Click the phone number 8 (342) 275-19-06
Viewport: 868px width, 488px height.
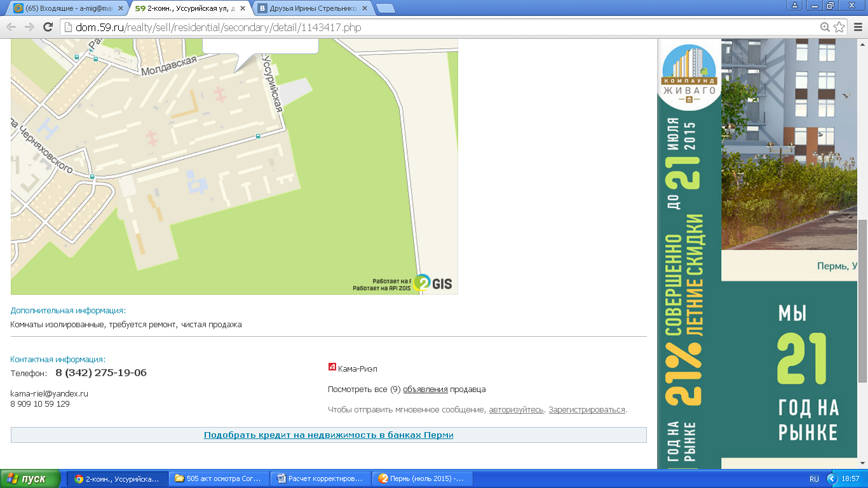(x=101, y=373)
